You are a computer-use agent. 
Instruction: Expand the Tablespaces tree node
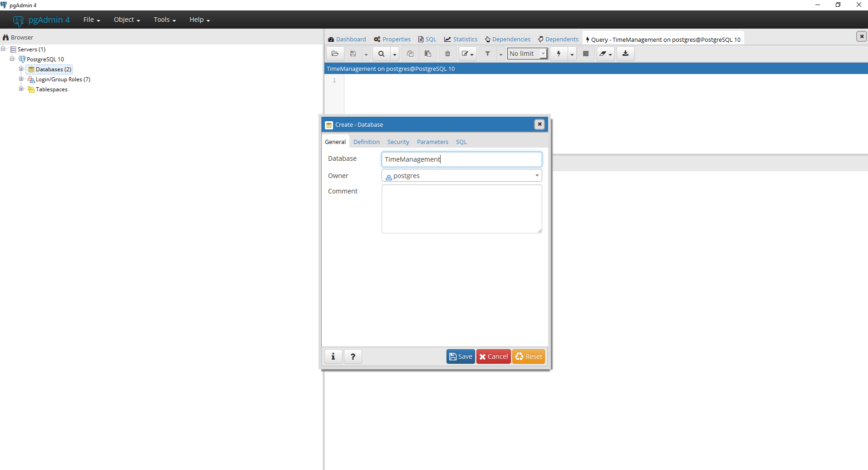21,89
